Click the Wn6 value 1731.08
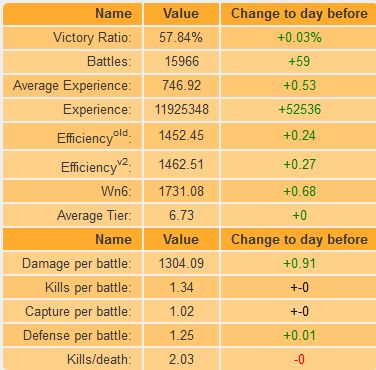Viewport: 376px width, 370px height. coord(181,191)
